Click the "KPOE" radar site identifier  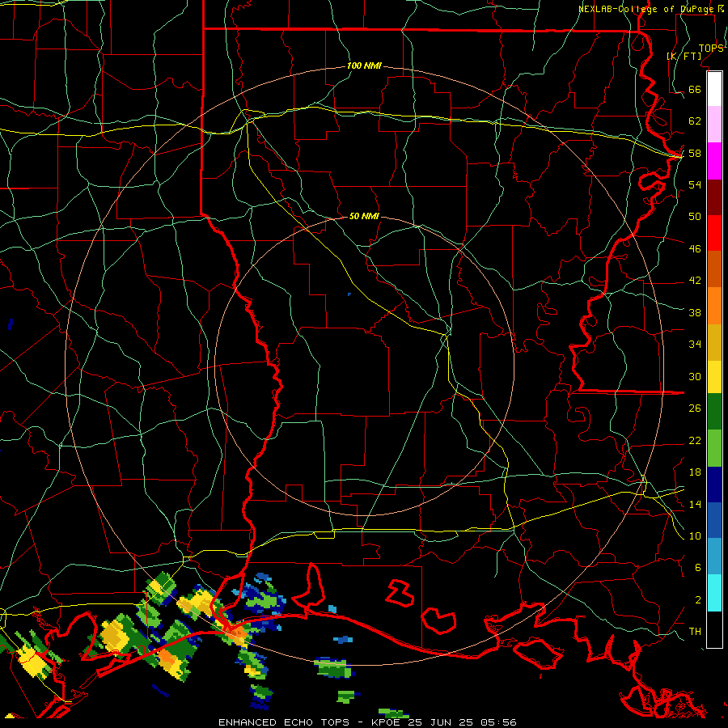coord(387,722)
